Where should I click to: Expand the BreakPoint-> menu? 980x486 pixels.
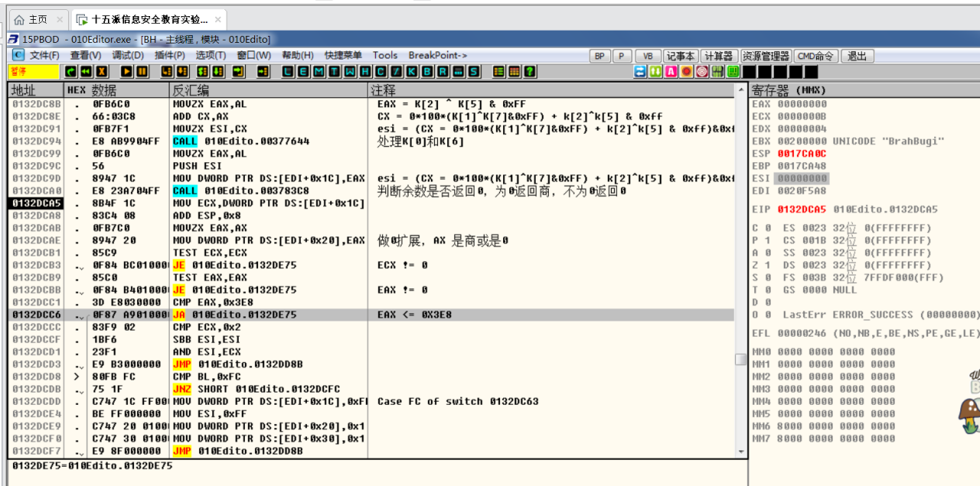point(438,55)
